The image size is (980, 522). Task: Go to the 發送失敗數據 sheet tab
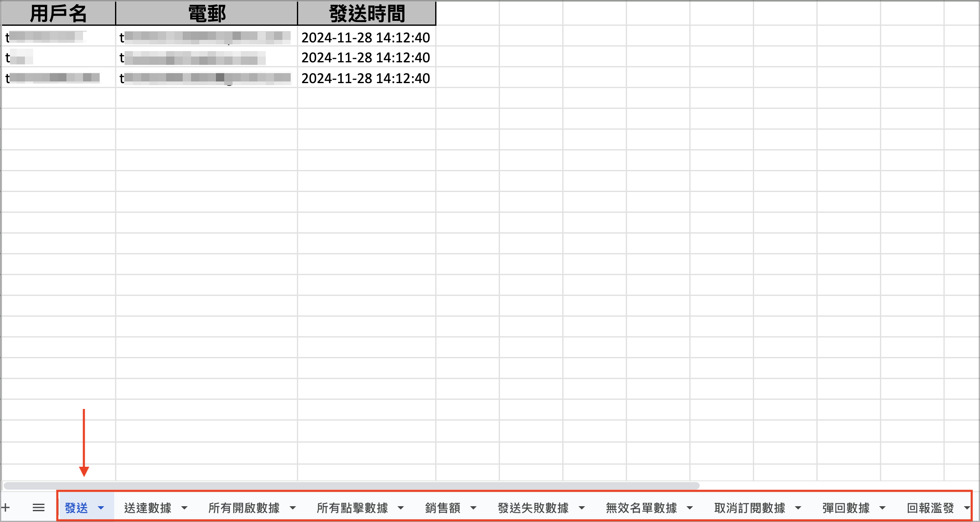(533, 508)
